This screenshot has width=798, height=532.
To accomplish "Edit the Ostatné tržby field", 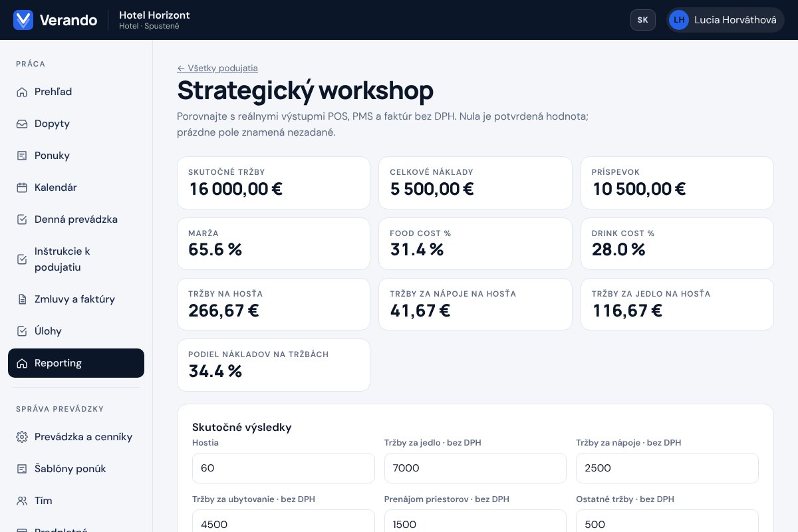I will 667,521.
